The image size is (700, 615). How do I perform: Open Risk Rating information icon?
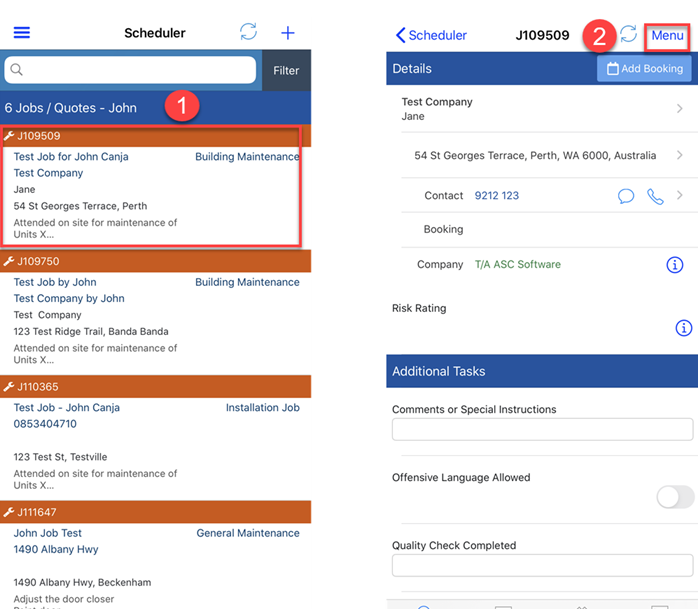pos(683,328)
